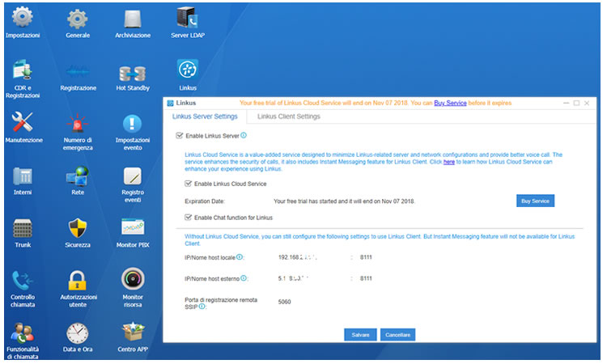Open the Generale gear icon
This screenshot has width=607, height=364.
[78, 19]
